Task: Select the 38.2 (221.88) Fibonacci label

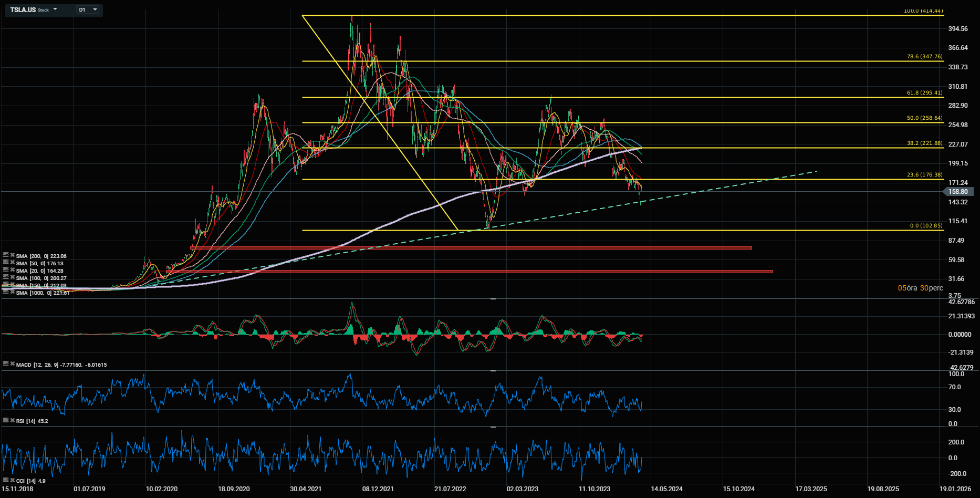Action: point(924,143)
